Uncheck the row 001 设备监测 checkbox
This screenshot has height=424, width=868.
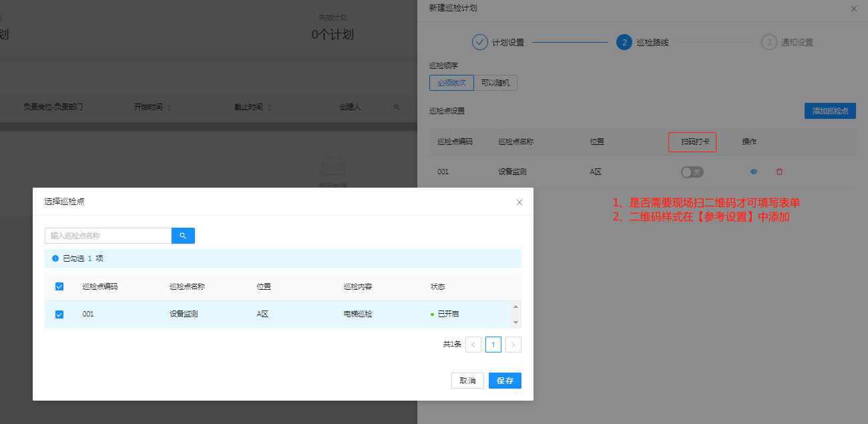tap(59, 314)
